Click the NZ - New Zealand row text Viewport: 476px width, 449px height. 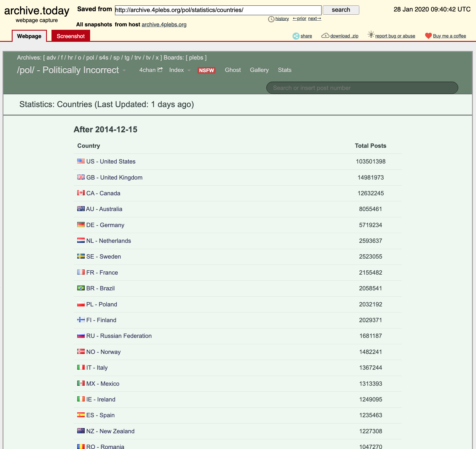[x=110, y=431]
